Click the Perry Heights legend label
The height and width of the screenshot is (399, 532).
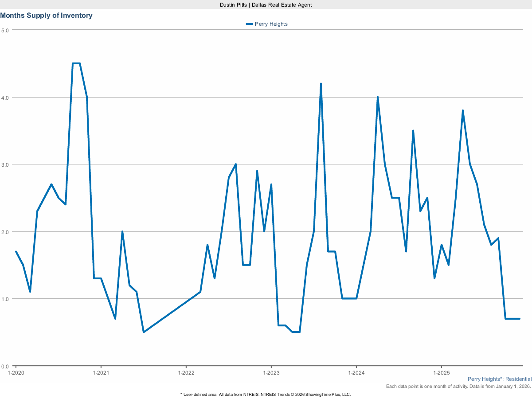271,24
